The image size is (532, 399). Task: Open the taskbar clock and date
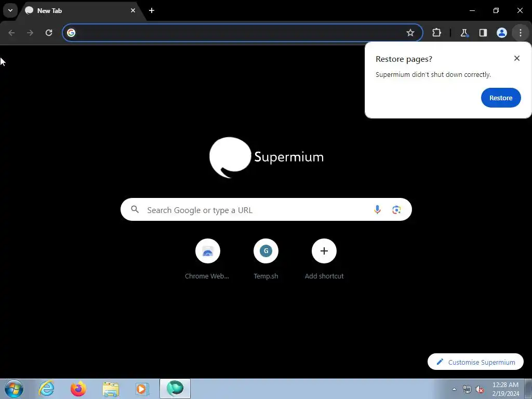[x=505, y=389]
